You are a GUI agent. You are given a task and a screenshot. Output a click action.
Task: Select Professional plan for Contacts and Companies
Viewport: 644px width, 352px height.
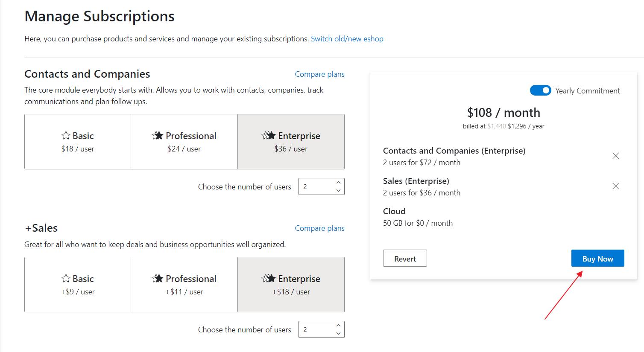pyautogui.click(x=184, y=142)
